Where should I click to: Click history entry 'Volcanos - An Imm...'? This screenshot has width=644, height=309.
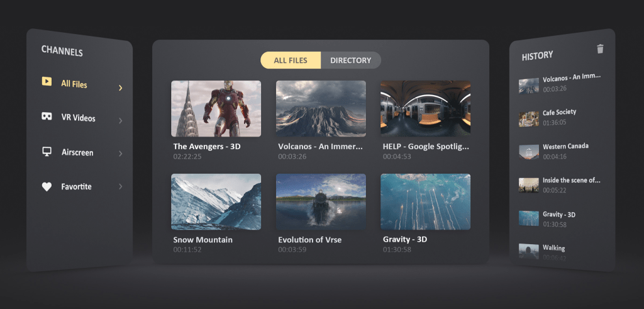coord(572,77)
